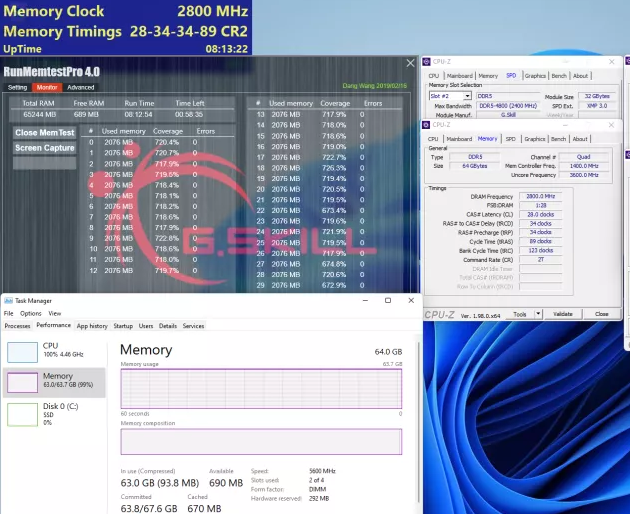Select SPD tab in front CPU-Z window
Screen dimensions: 630x514
(x=510, y=139)
